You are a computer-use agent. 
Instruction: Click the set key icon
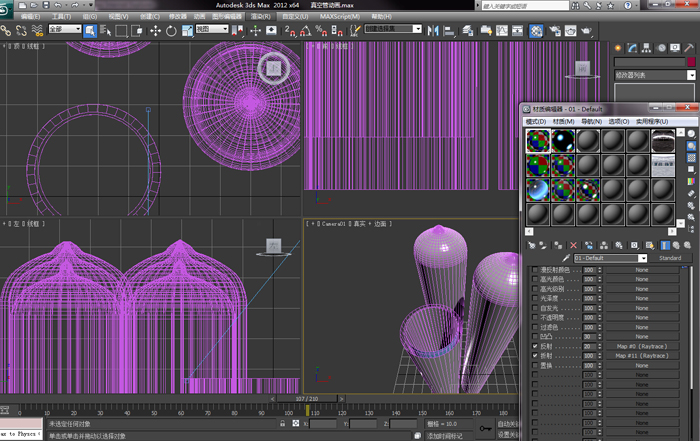tap(485, 428)
